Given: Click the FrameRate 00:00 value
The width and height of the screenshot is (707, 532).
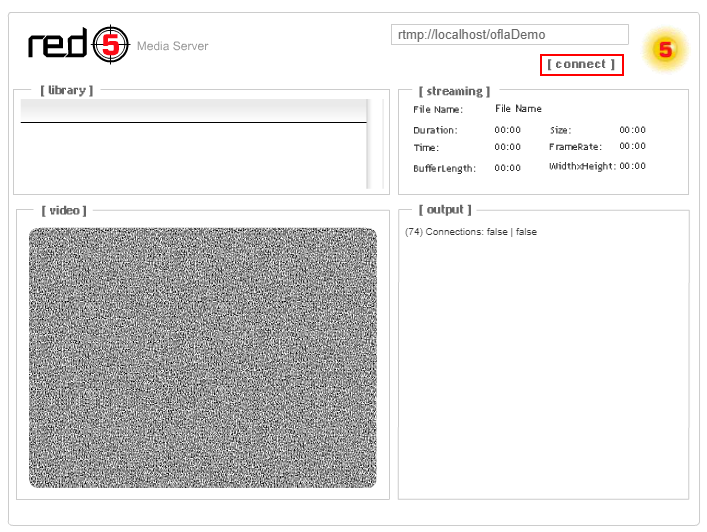Looking at the screenshot, I should click(632, 146).
